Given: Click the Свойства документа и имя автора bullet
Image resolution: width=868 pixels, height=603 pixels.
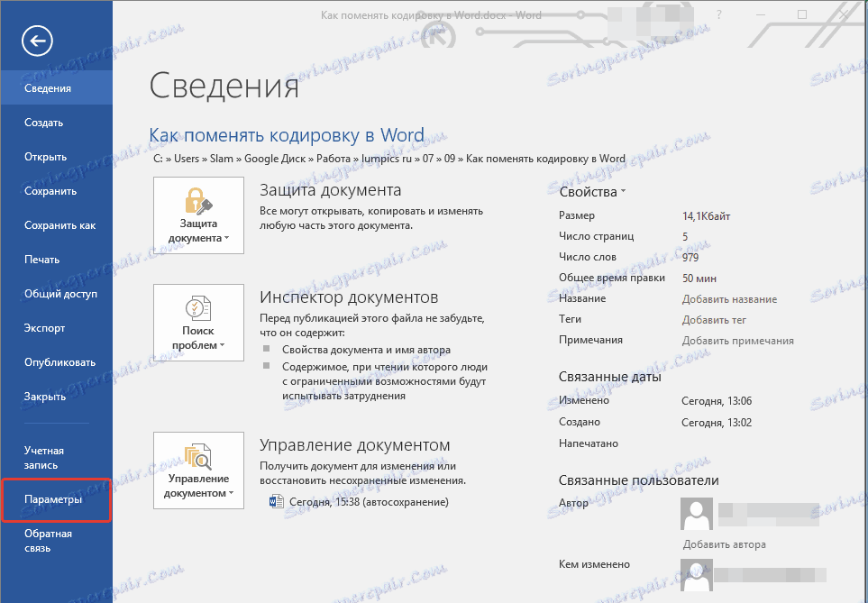Looking at the screenshot, I should (x=366, y=350).
